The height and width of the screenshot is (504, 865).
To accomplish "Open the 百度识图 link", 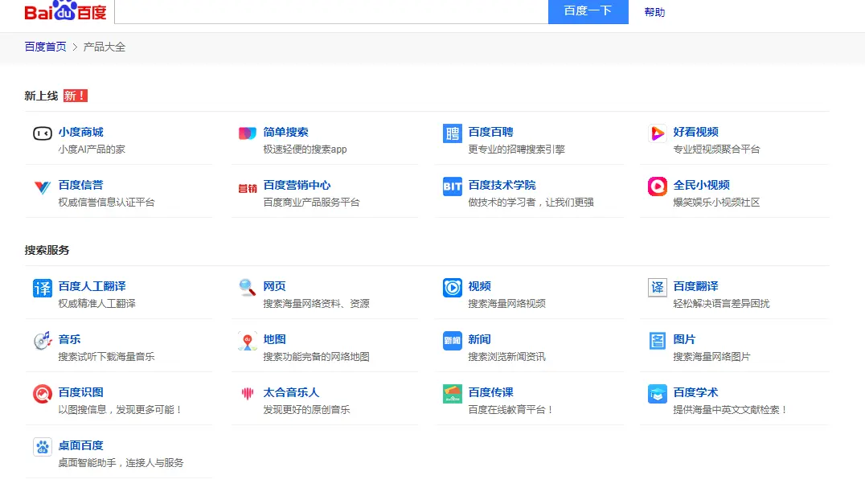I will (80, 392).
